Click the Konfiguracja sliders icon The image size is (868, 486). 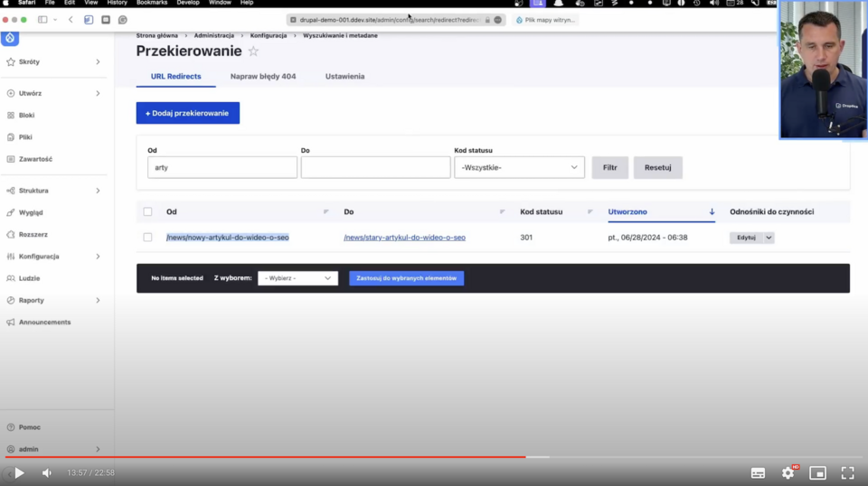[x=11, y=257]
